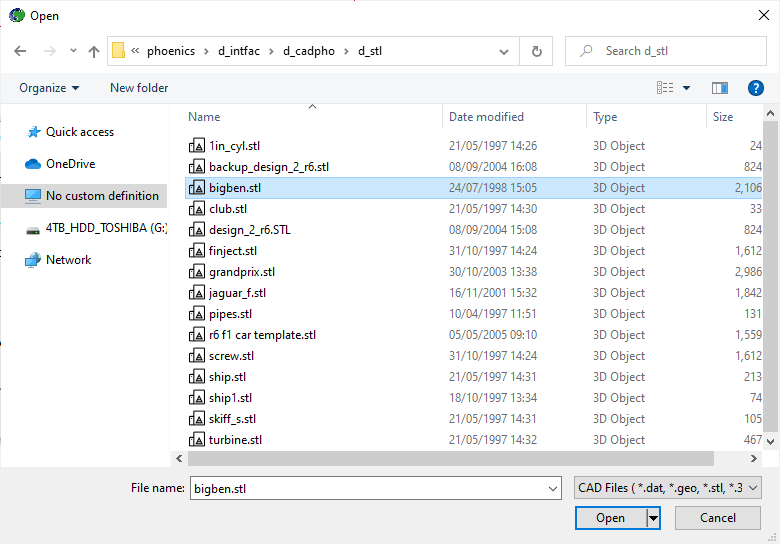Expand the File name history dropdown
This screenshot has height=544, width=780.
(x=553, y=488)
